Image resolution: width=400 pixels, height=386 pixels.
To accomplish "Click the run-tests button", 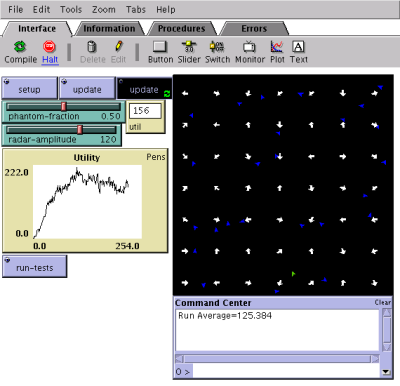I will [x=35, y=266].
